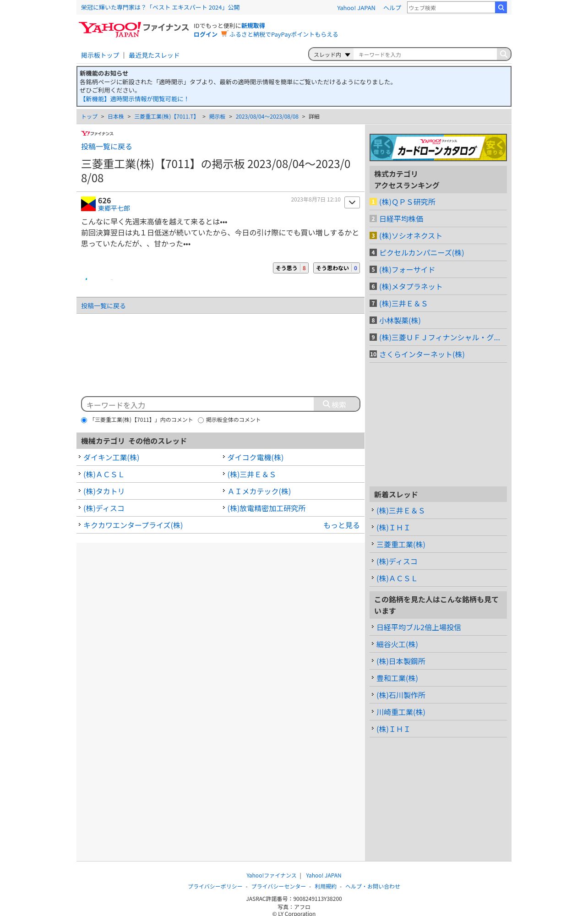Click the もっと見る link
Viewport: 588px width, 916px height.
(342, 525)
